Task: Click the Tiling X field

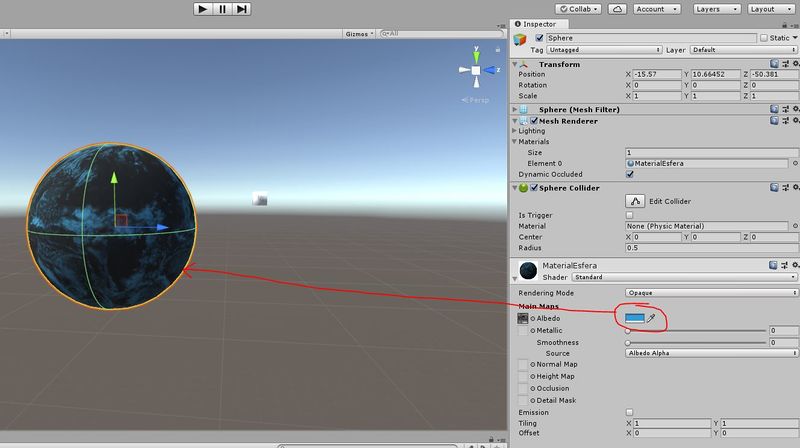Action: click(672, 424)
